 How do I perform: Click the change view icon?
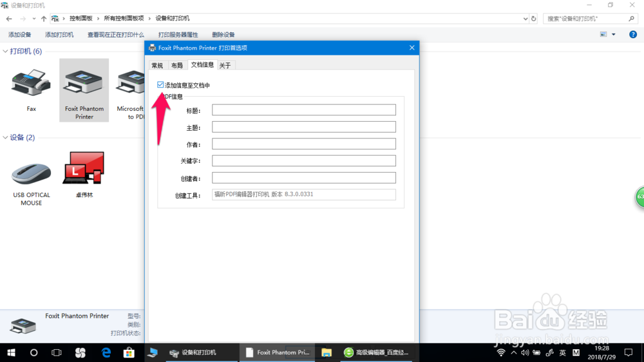point(603,35)
